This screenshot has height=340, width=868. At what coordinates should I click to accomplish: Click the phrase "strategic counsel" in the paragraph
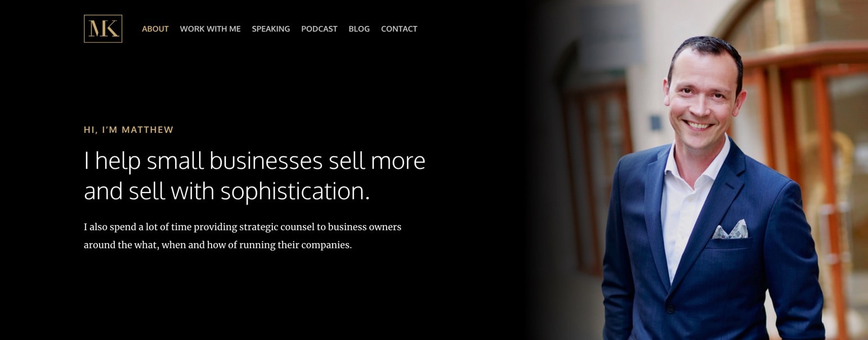tap(277, 227)
